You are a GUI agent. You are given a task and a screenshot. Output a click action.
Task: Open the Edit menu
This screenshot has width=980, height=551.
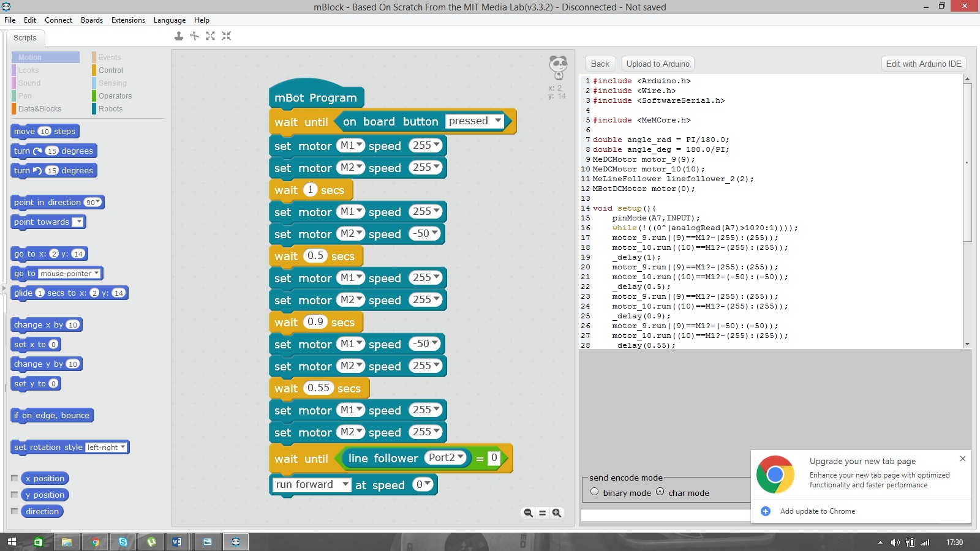pyautogui.click(x=30, y=20)
